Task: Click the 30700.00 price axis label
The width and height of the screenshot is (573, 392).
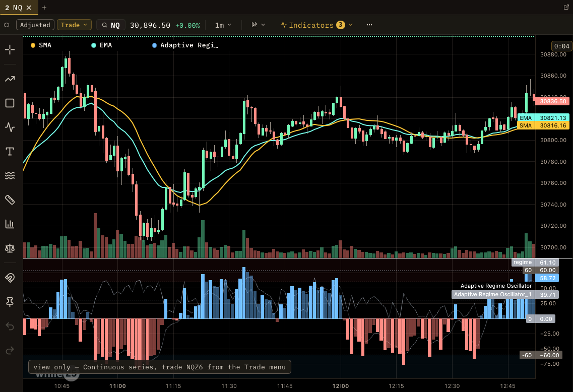Action: pyautogui.click(x=553, y=247)
